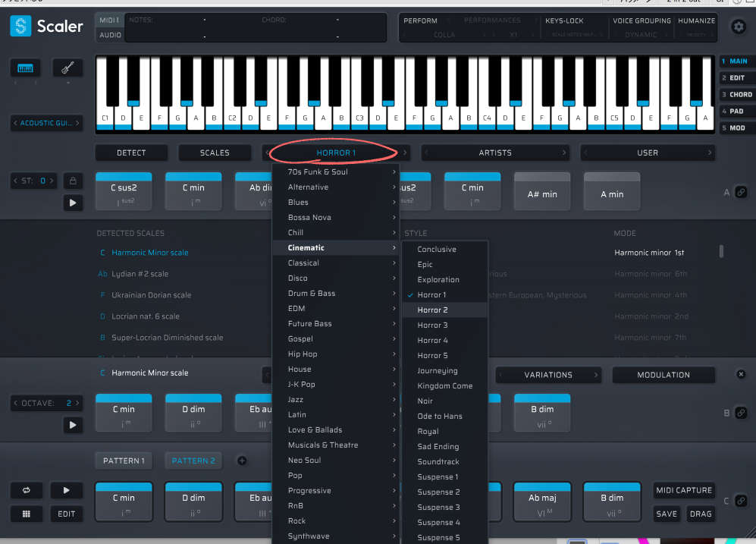Click the SCALES button
Image resolution: width=756 pixels, height=544 pixels.
(215, 153)
